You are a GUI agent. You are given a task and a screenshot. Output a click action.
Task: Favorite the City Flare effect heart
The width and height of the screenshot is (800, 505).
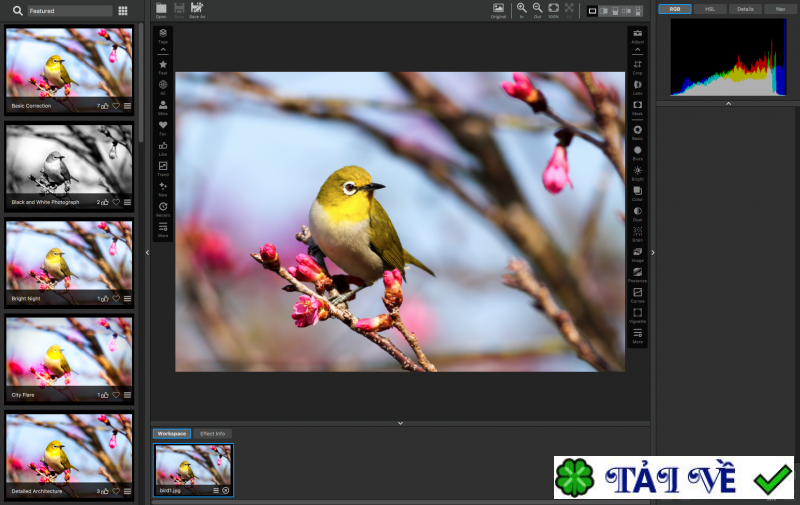pos(116,395)
